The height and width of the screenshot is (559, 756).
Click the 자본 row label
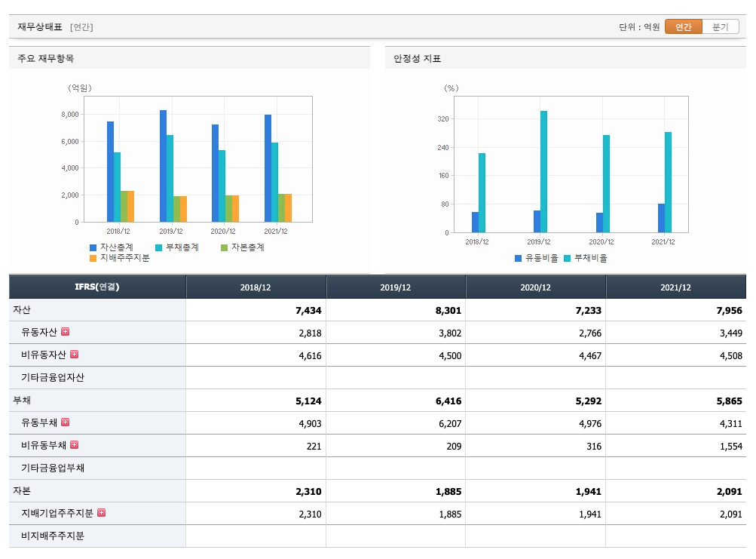22,491
